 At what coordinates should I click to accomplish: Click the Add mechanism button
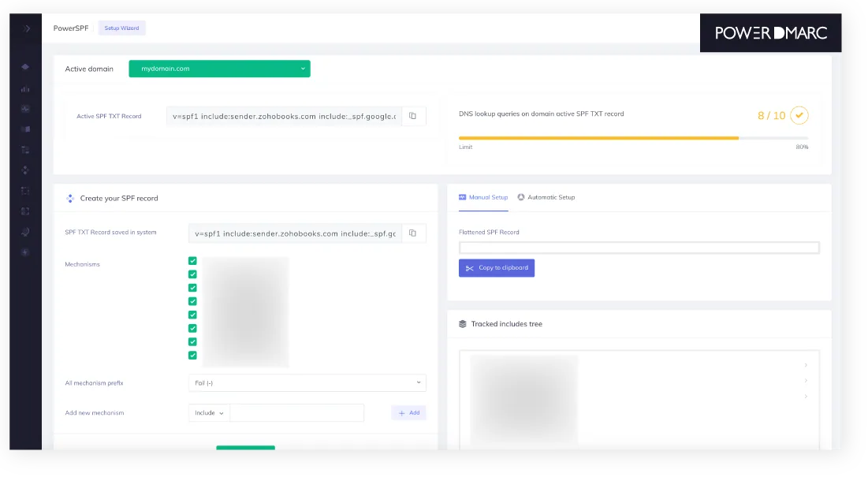click(408, 413)
